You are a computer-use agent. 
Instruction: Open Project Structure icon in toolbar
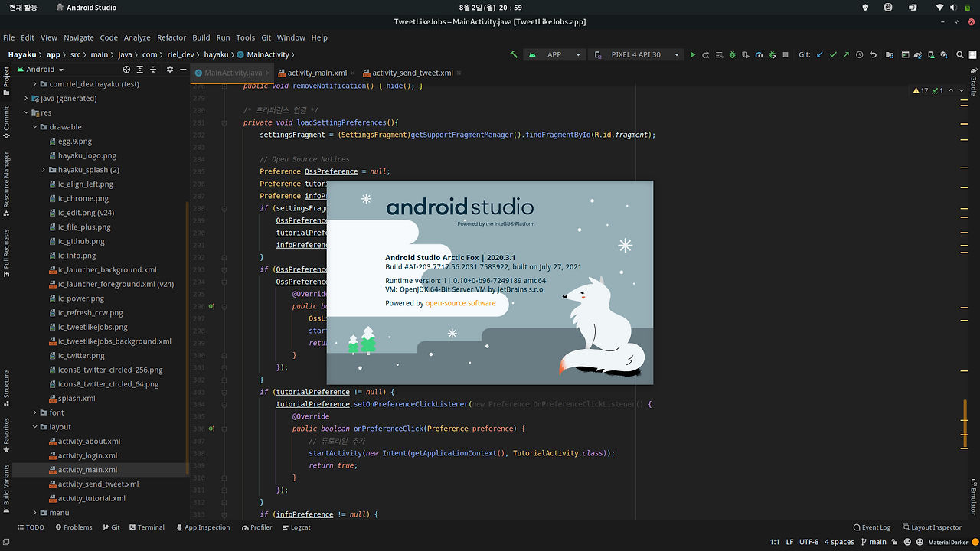click(x=889, y=54)
